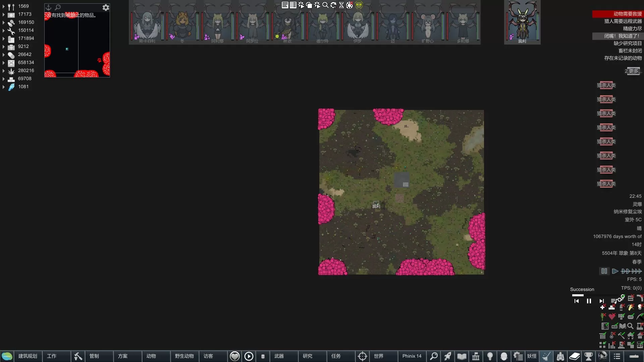
Task: Open the 建筑规划 architect tab
Action: point(28,356)
